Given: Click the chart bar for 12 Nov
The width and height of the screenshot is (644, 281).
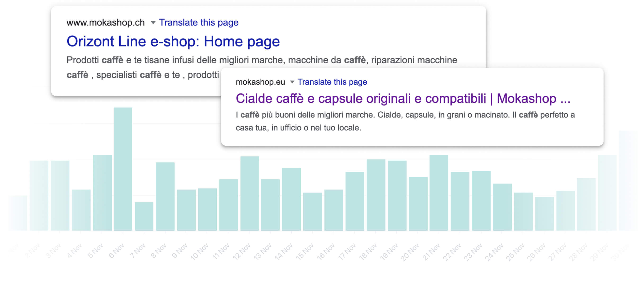Looking at the screenshot, I should (x=250, y=193).
